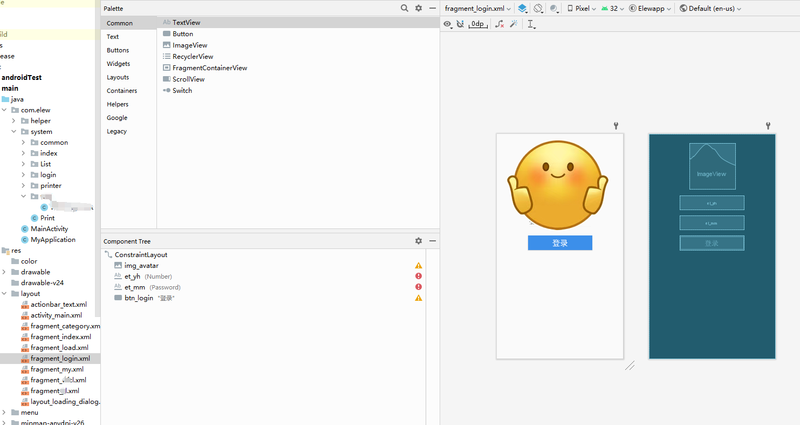Minimize the Palette panel
This screenshot has height=425, width=800.
(433, 8)
